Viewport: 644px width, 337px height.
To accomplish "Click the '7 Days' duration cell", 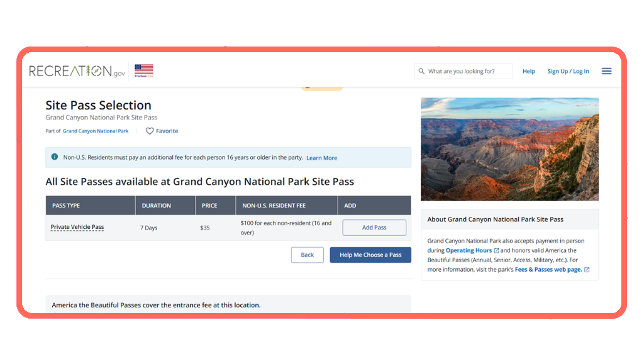I will tap(148, 228).
